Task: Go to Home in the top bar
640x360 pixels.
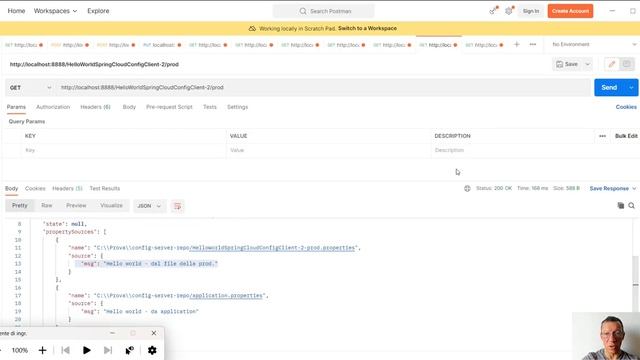Action: tap(16, 11)
